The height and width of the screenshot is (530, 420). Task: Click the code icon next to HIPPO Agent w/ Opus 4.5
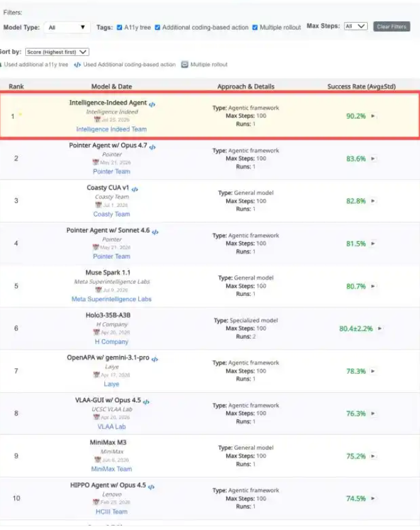coord(152,487)
